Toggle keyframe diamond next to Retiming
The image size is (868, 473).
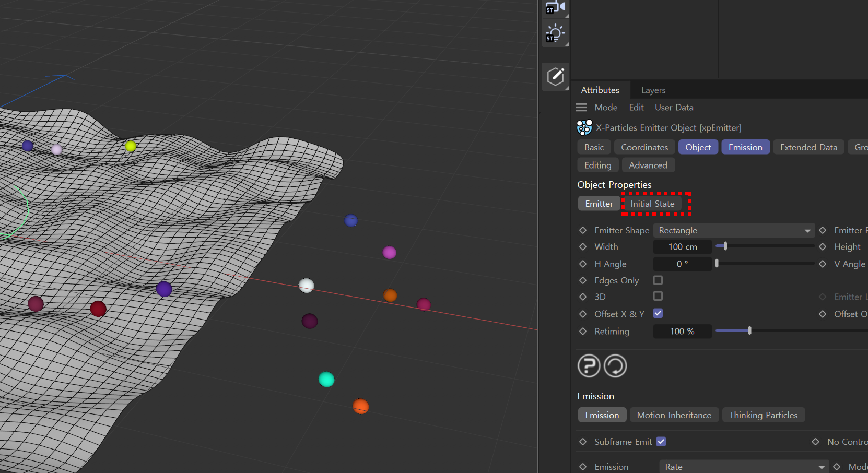point(583,331)
